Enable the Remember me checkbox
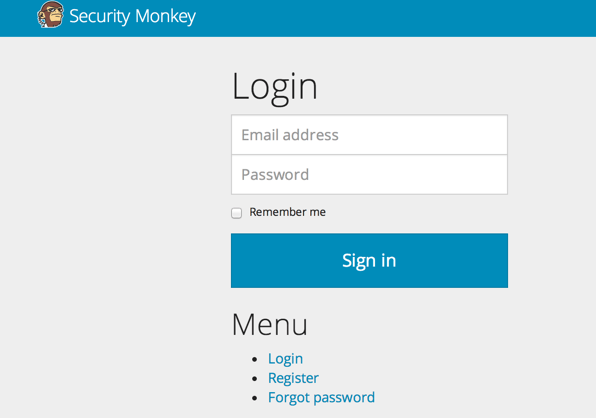The height and width of the screenshot is (418, 596). [236, 213]
